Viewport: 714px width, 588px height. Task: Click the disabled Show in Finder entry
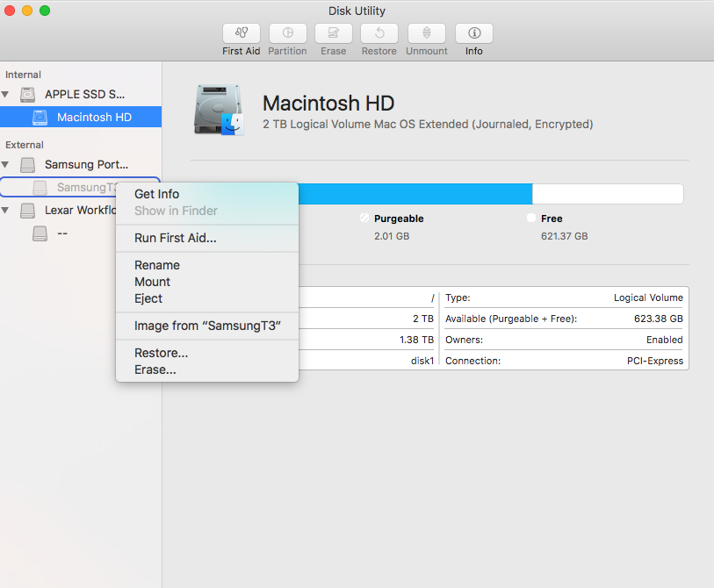(x=207, y=212)
